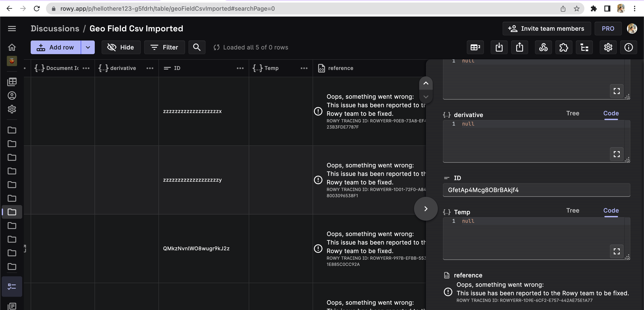This screenshot has height=310, width=644.
Task: Open the hamburger navigation menu
Action: (x=12, y=29)
